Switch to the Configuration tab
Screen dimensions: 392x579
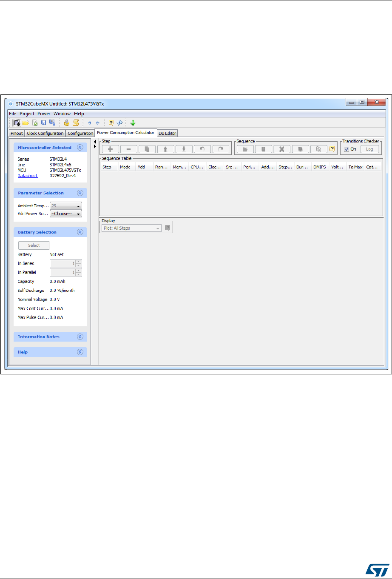pyautogui.click(x=80, y=133)
